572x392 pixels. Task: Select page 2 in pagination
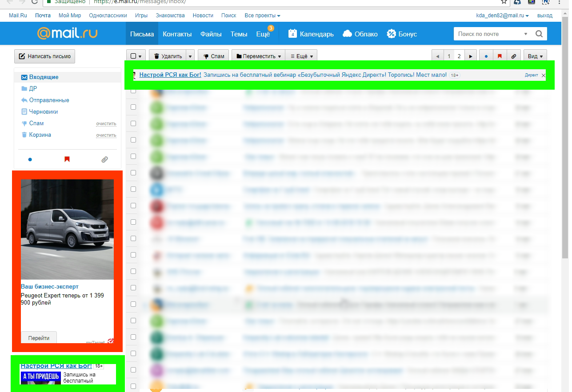(x=460, y=56)
